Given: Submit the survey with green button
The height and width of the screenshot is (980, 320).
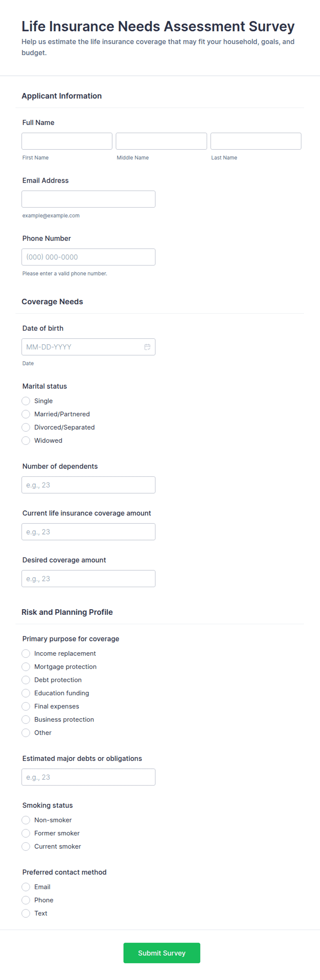Looking at the screenshot, I should click(161, 953).
